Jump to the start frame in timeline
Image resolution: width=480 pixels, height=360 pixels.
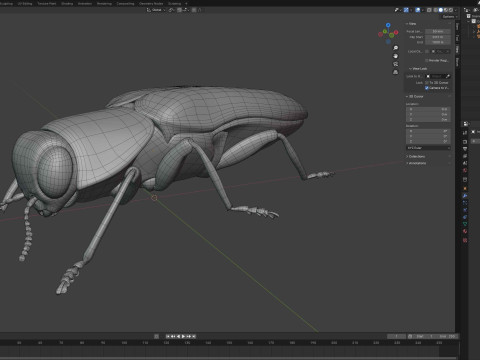coord(168,336)
